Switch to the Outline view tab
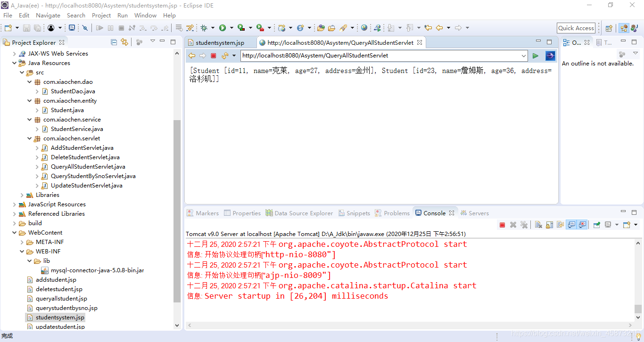 (x=576, y=42)
